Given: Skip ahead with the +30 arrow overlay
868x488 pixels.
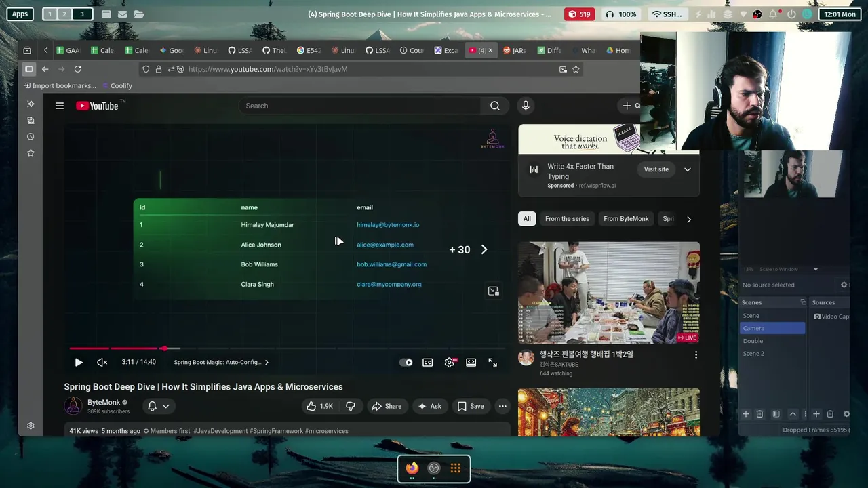Looking at the screenshot, I should click(468, 249).
